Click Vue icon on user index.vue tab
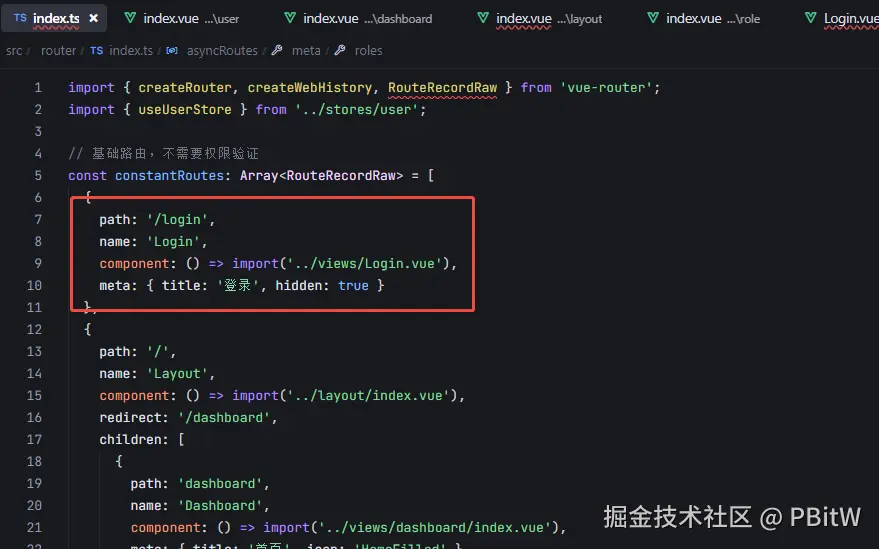The image size is (879, 549). 130,18
